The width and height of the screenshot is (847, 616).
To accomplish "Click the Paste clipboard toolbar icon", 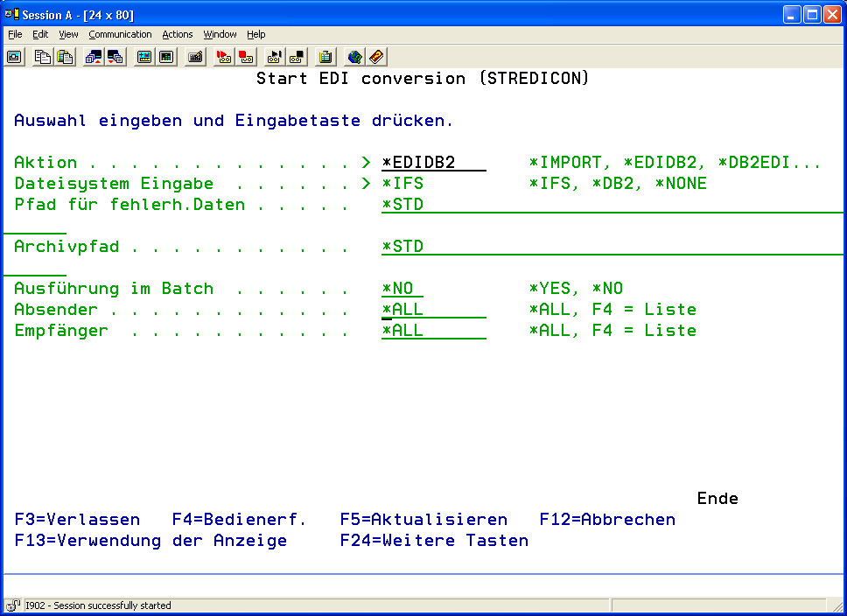I will [x=65, y=57].
